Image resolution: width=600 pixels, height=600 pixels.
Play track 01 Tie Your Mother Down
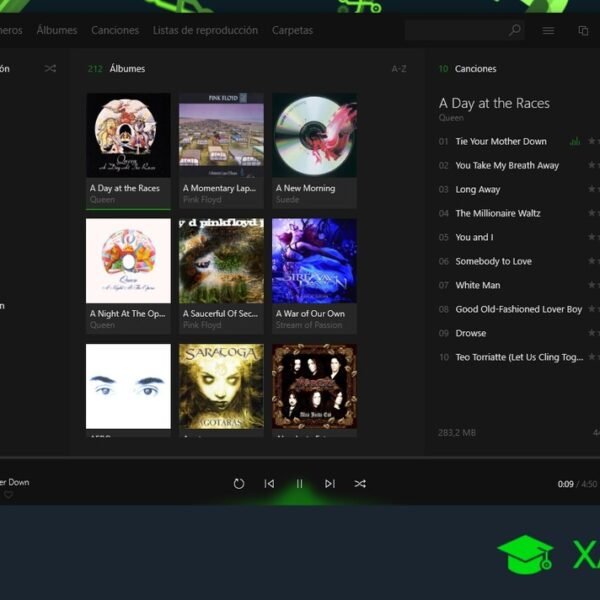501,142
